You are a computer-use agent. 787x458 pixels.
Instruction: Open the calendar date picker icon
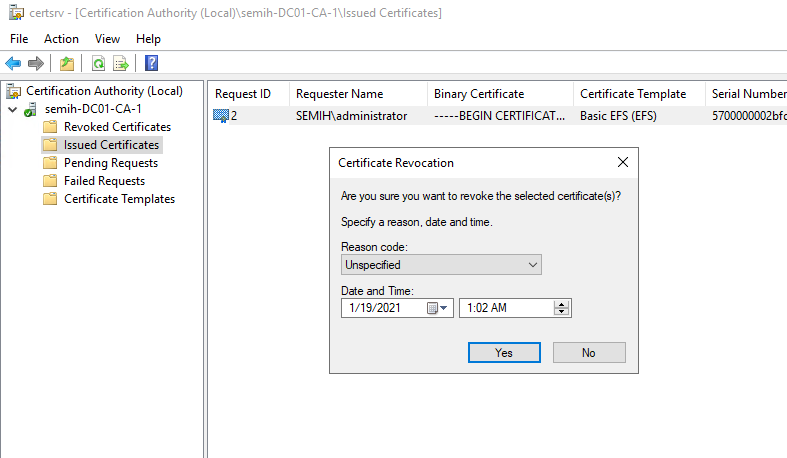pyautogui.click(x=437, y=308)
